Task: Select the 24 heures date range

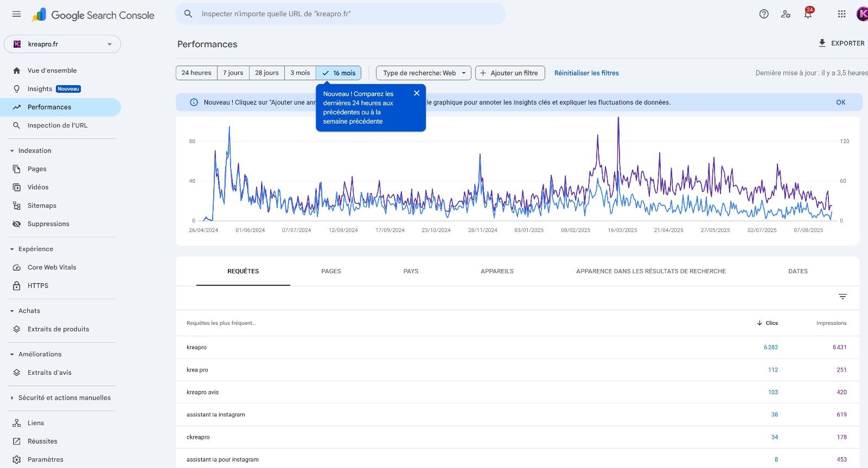Action: (196, 73)
